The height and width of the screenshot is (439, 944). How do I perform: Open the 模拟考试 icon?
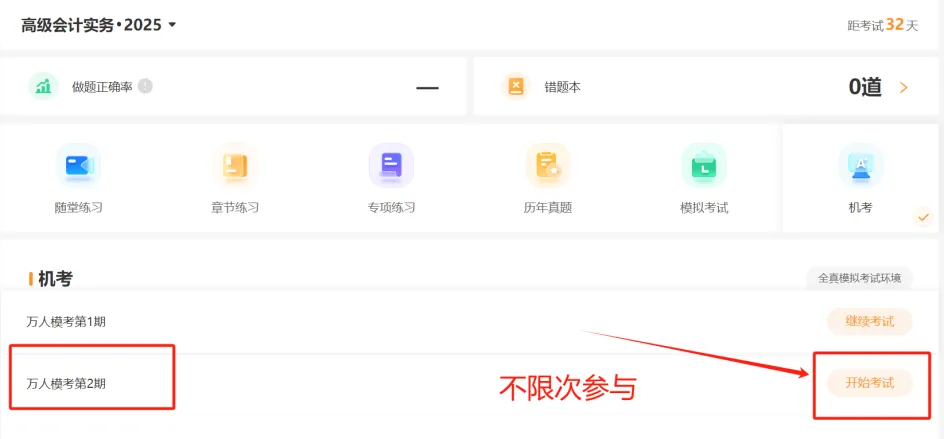click(704, 165)
